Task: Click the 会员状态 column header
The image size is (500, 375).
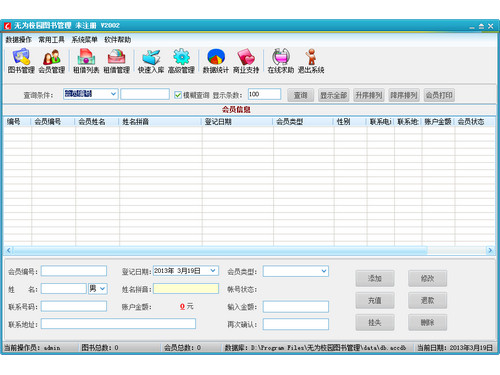Action: pos(475,122)
